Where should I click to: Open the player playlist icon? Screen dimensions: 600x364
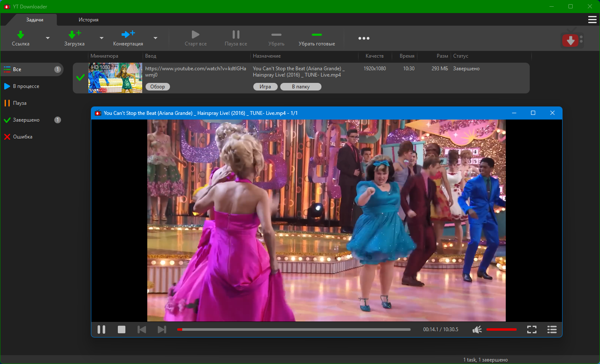(552, 329)
